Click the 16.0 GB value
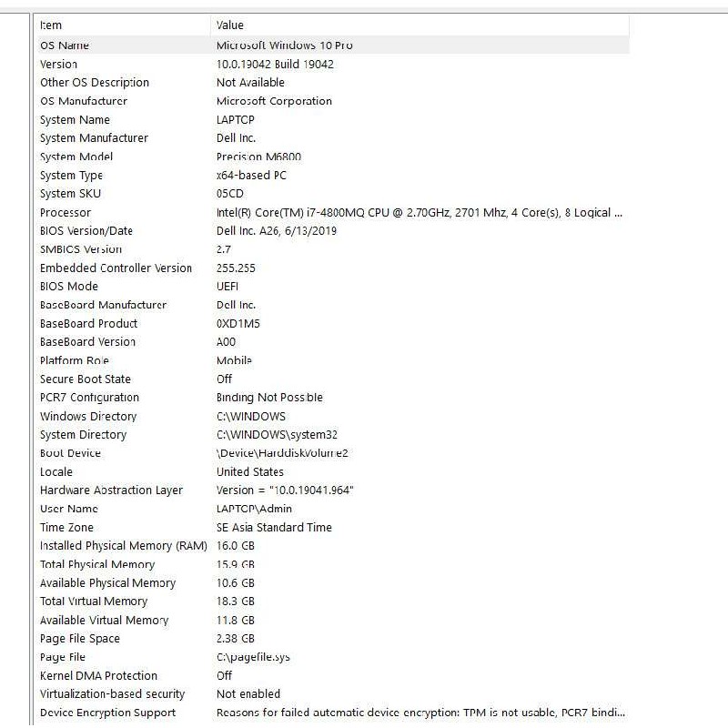728x728 pixels. 236,545
